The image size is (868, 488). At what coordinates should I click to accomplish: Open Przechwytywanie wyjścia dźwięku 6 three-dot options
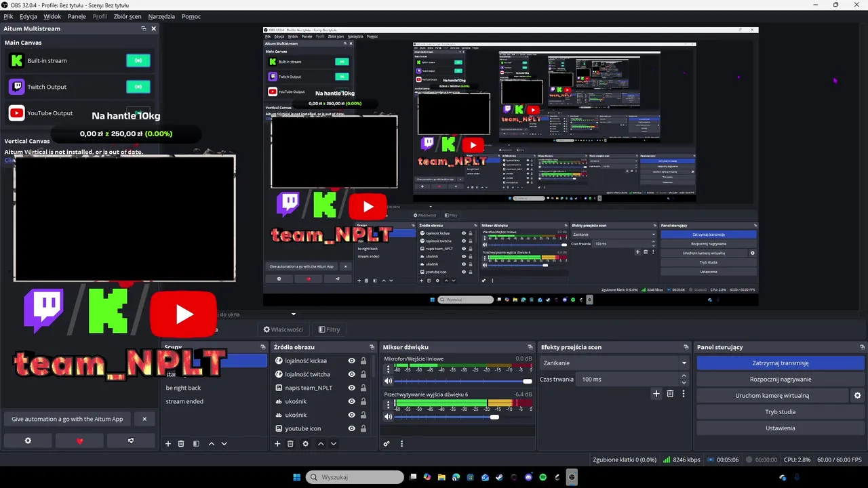click(x=389, y=405)
